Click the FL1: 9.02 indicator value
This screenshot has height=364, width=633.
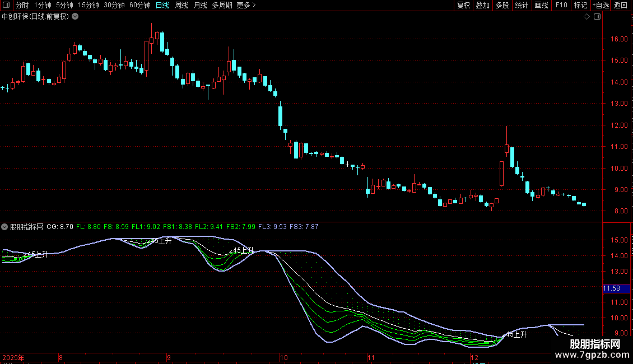pyautogui.click(x=146, y=227)
